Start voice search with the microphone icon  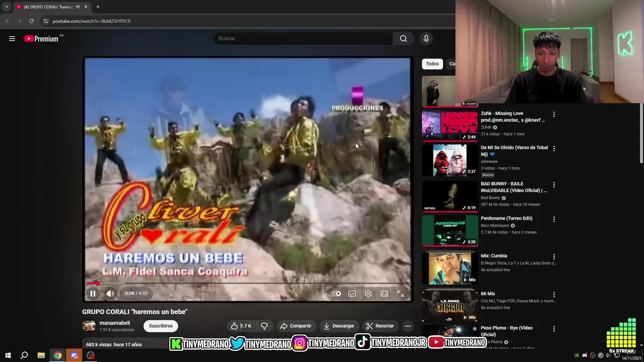pos(426,39)
